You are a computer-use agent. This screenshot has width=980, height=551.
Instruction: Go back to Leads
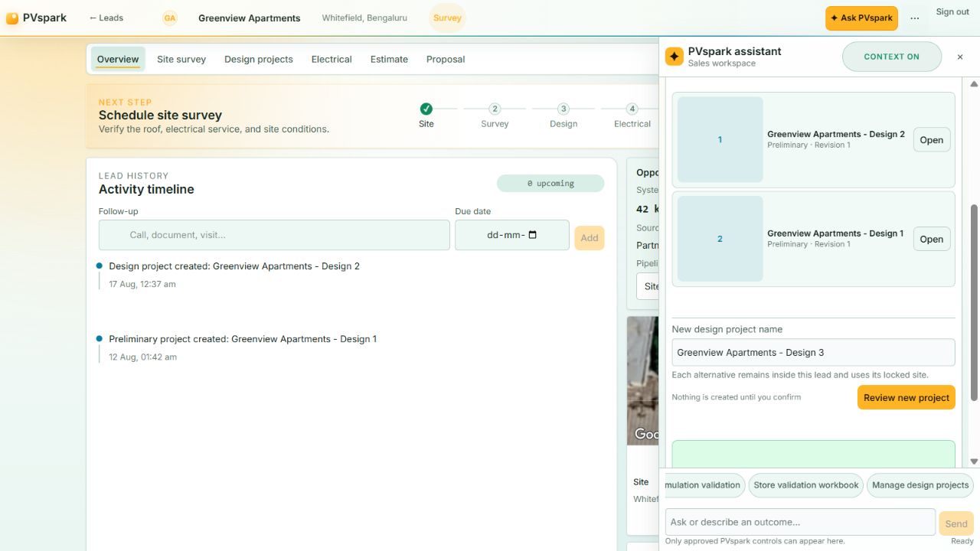106,18
